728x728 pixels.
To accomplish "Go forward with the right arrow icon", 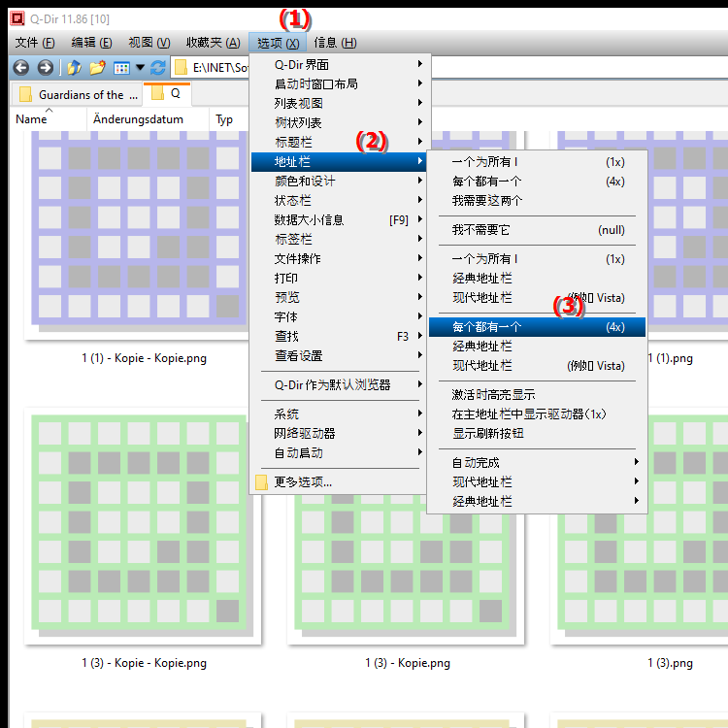I will click(45, 68).
